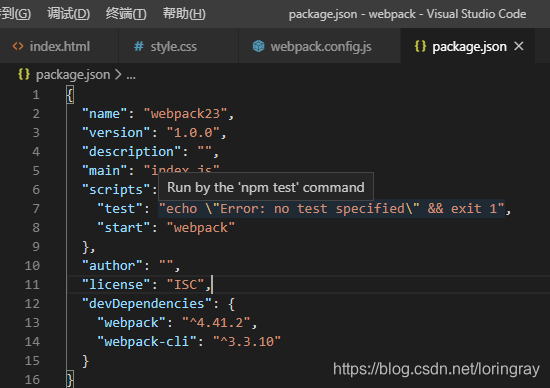Click the "webpack" start value on line 8

[201, 228]
